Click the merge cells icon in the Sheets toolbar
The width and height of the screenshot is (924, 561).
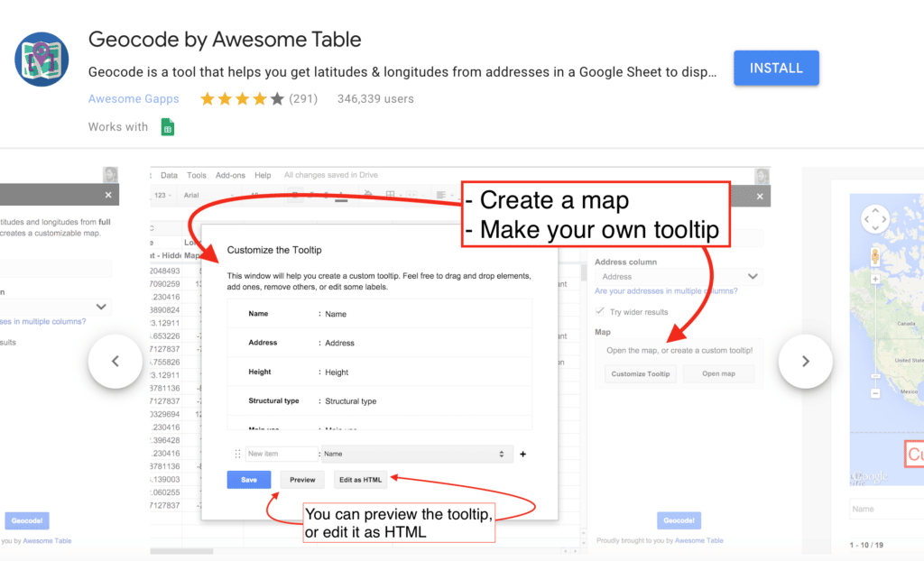click(411, 195)
